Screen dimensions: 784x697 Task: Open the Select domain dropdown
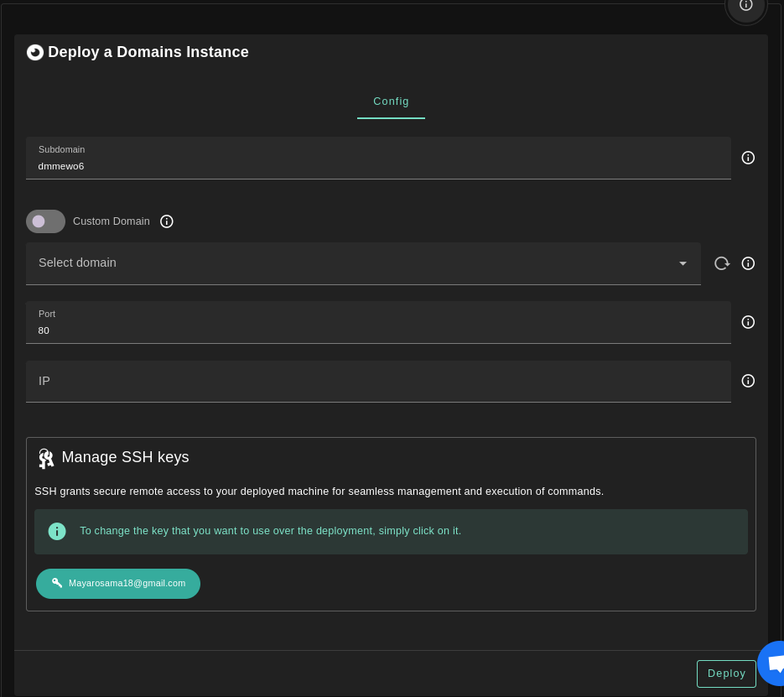tap(363, 263)
